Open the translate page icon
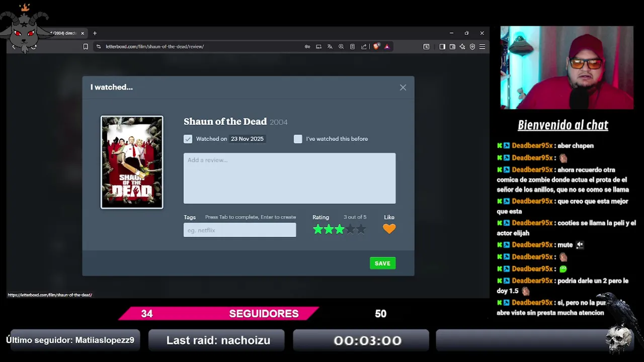 [x=330, y=47]
